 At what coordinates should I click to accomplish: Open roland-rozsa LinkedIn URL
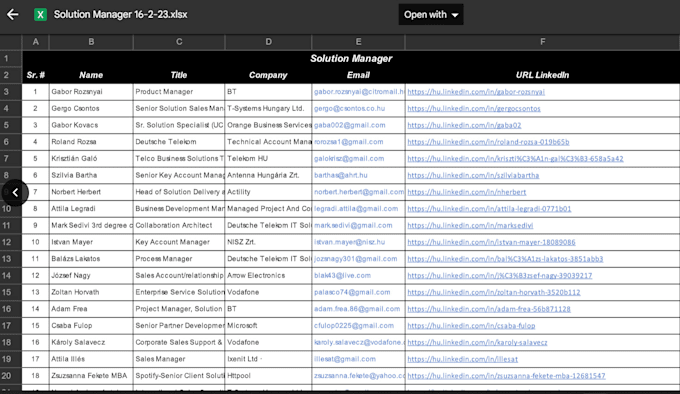[x=488, y=142]
